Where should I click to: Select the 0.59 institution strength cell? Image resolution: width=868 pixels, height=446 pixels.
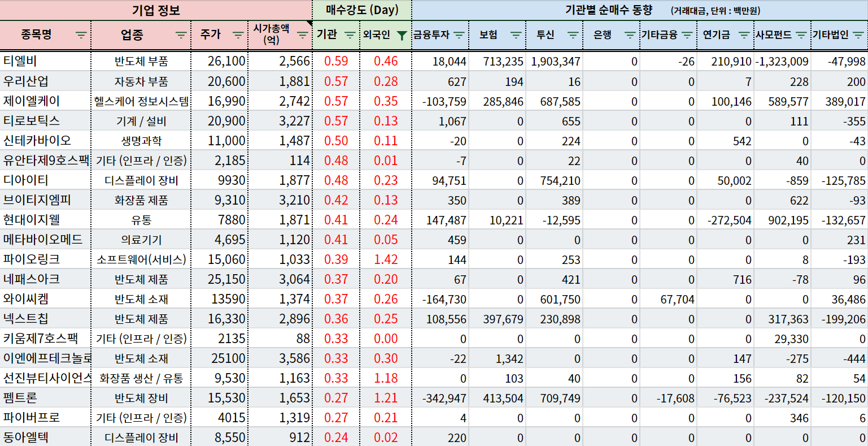tap(336, 61)
